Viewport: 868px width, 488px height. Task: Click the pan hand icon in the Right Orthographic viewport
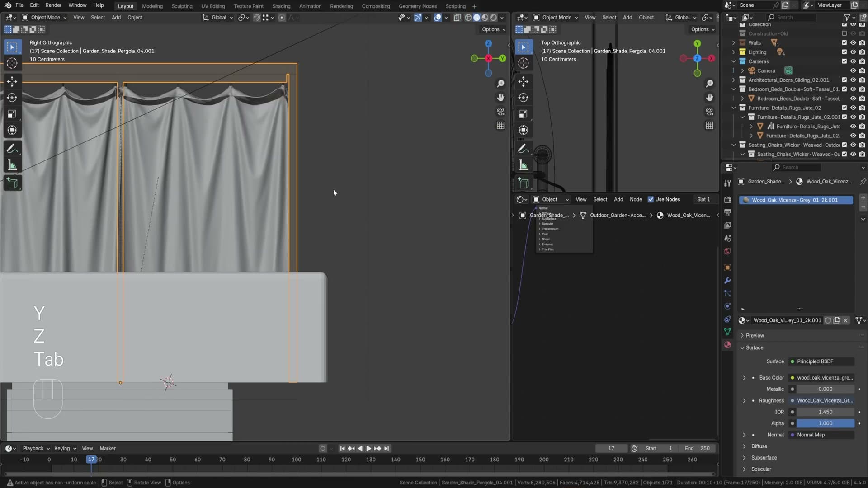click(500, 98)
